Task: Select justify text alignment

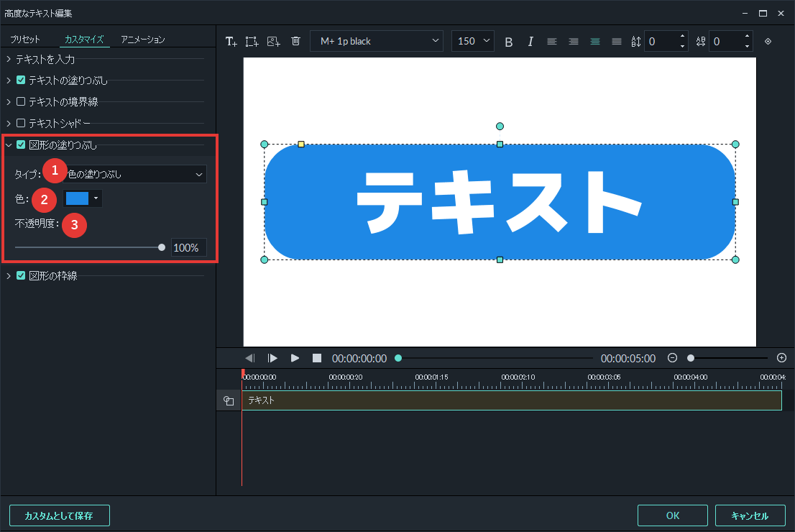Action: pos(617,42)
